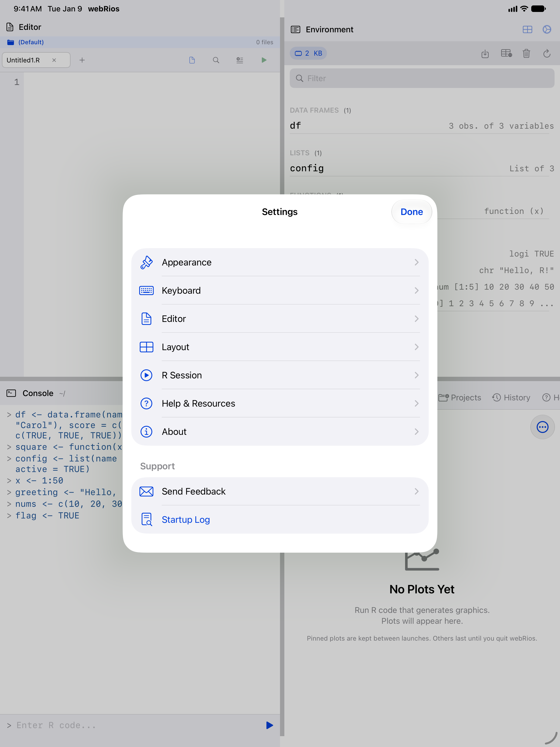Refresh the environment list
560x747 pixels.
tap(547, 53)
